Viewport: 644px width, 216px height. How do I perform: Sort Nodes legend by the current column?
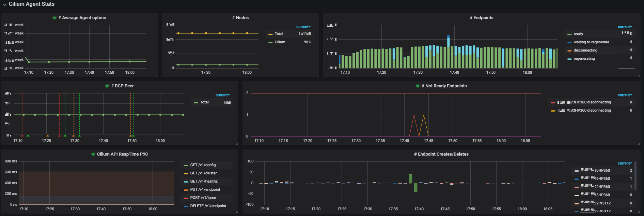pyautogui.click(x=303, y=27)
